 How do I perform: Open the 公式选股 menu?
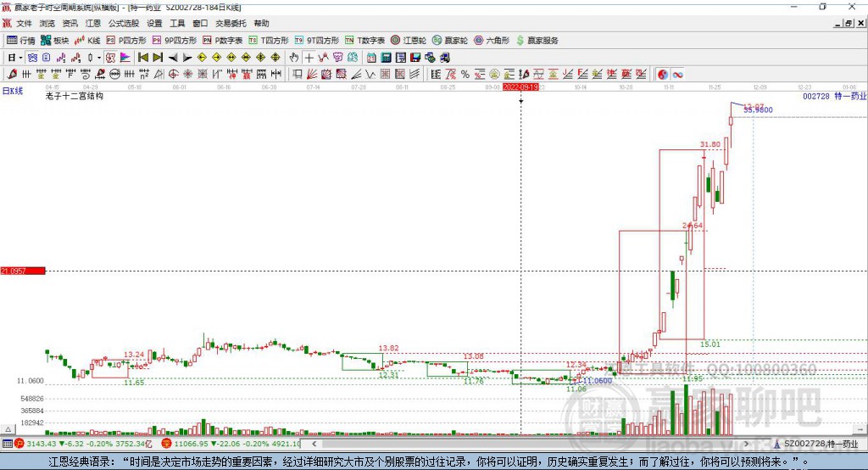(124, 23)
